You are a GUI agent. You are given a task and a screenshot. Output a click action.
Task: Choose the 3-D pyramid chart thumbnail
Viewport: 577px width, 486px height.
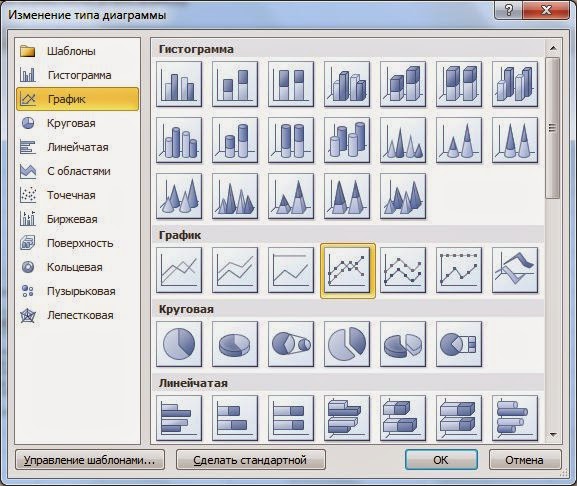[x=403, y=196]
